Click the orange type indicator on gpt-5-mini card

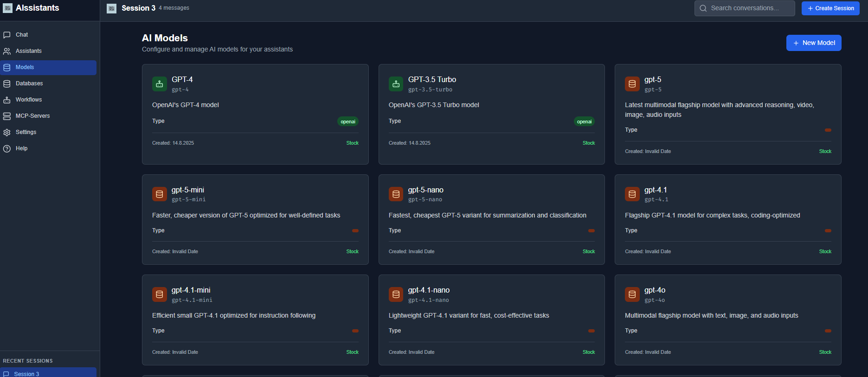(355, 230)
